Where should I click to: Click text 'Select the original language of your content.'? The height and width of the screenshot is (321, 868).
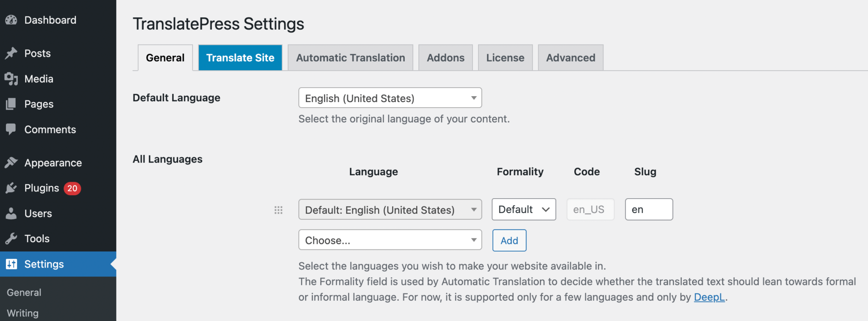(x=404, y=119)
